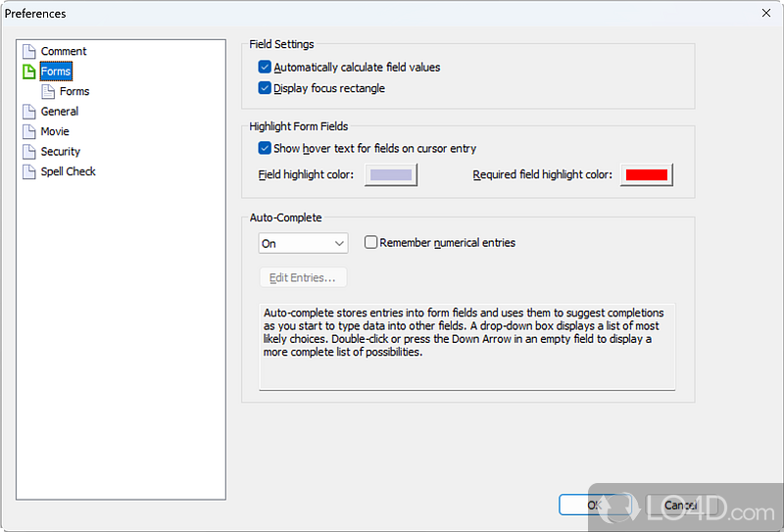Click the green page icon beside Forms
The width and height of the screenshot is (784, 532).
tap(29, 72)
